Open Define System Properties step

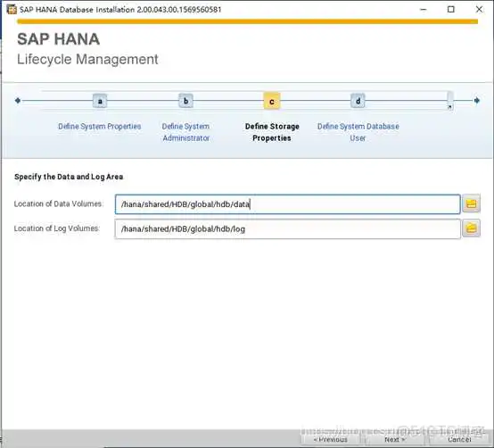click(100, 127)
